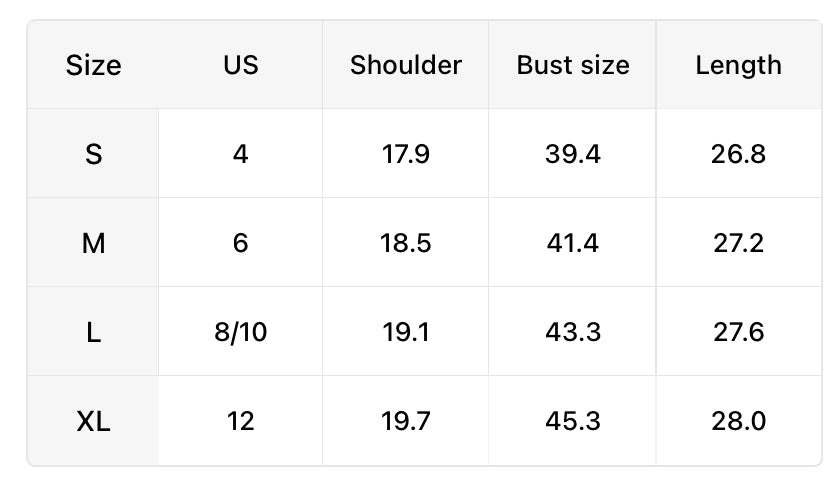Click length value 26.8
The height and width of the screenshot is (491, 828).
tap(738, 154)
